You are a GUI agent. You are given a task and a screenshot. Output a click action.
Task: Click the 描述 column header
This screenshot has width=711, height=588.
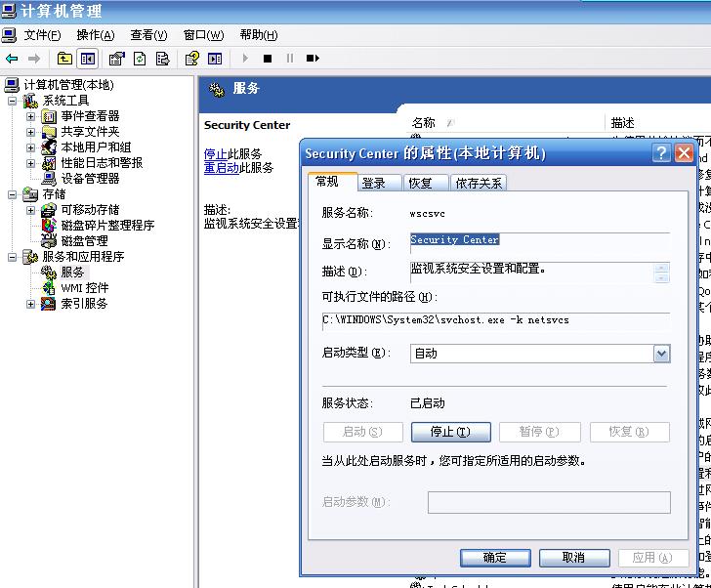[x=657, y=123]
